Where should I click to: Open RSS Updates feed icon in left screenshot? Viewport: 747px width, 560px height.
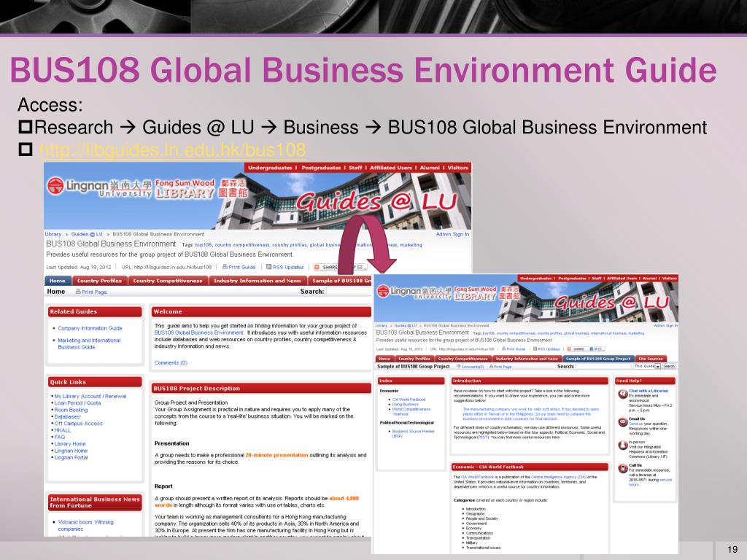(x=268, y=267)
